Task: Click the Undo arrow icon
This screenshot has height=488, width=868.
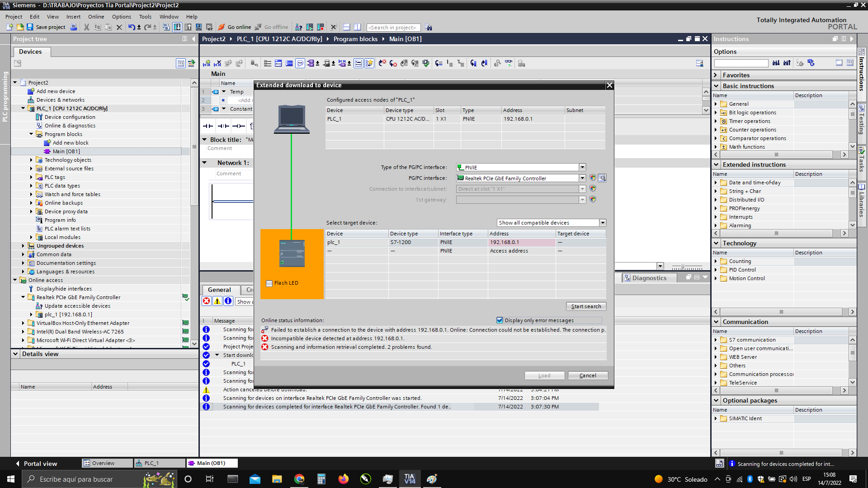Action: point(131,27)
